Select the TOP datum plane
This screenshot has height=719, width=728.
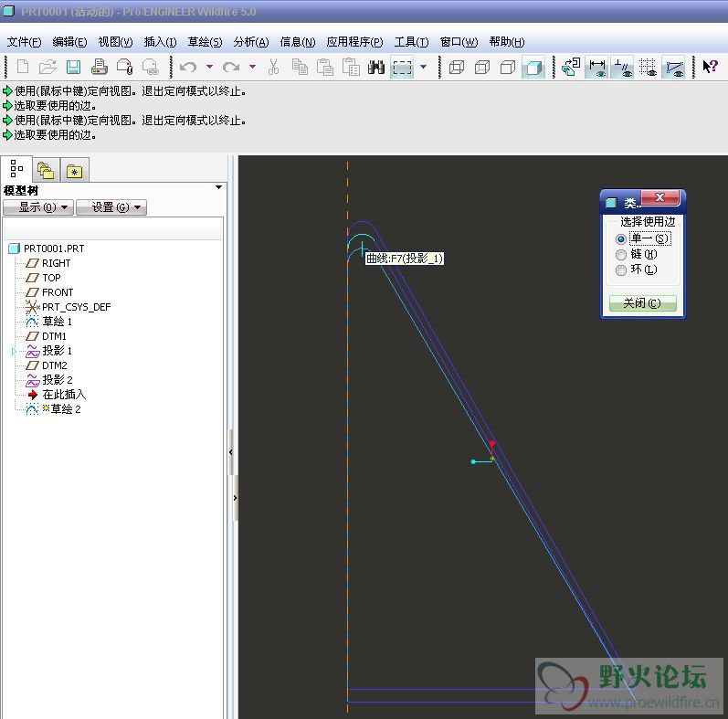click(x=51, y=278)
